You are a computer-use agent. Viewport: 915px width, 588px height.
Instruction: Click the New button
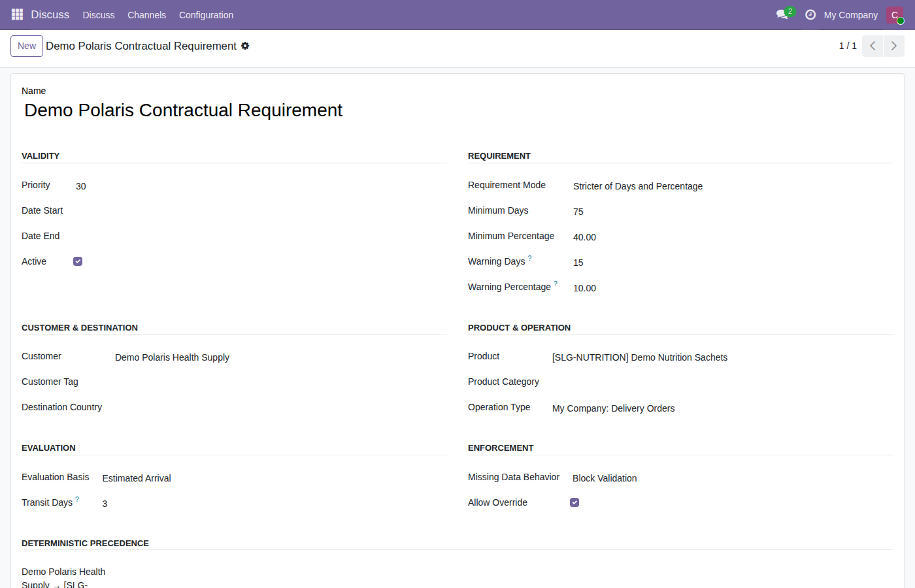pos(27,46)
